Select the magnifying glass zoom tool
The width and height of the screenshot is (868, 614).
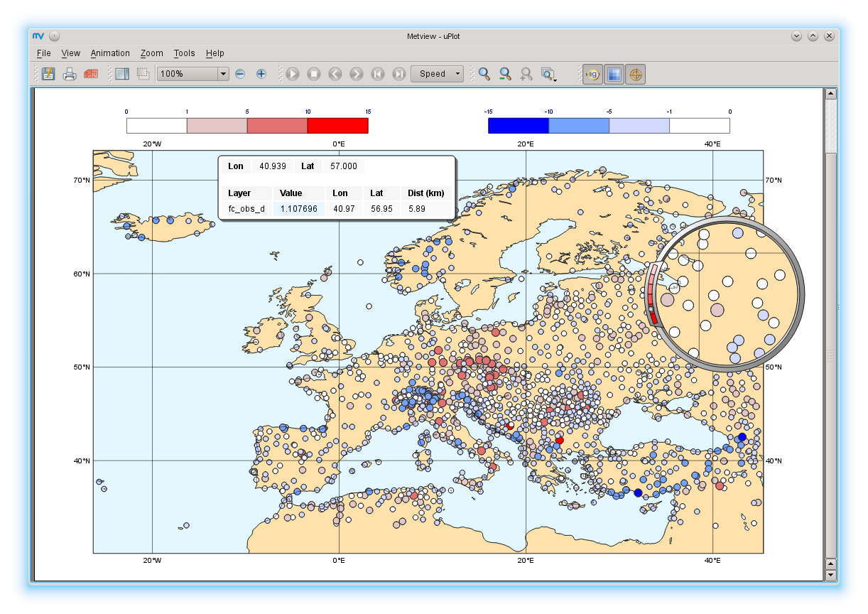click(484, 73)
